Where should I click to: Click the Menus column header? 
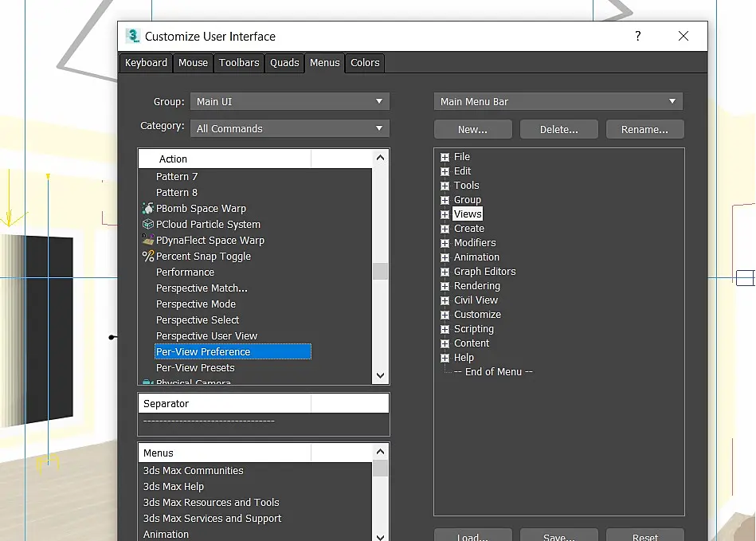tap(225, 453)
